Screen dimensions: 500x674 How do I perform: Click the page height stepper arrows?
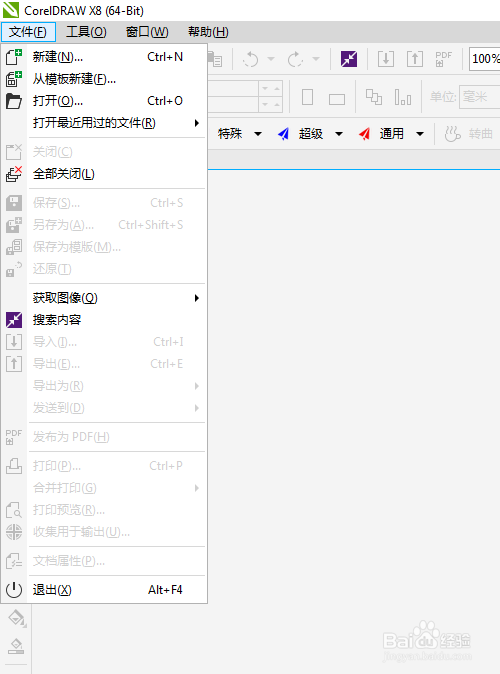coord(271,104)
